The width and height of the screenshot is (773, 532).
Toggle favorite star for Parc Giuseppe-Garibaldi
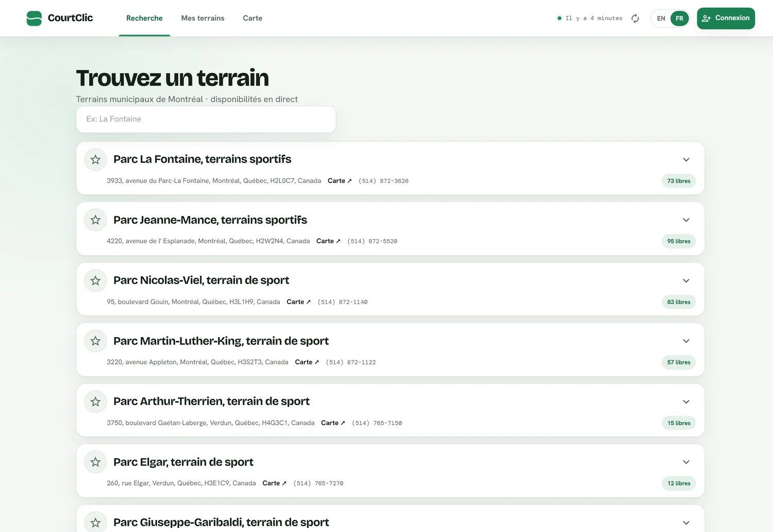pos(95,523)
